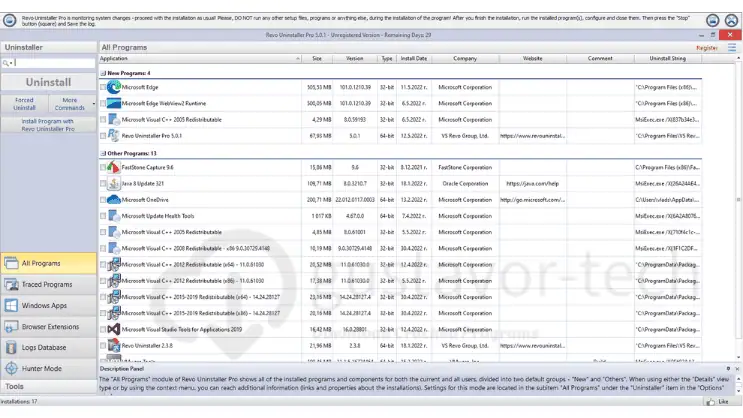
Task: Click the Forced Uninstall button
Action: tap(24, 104)
